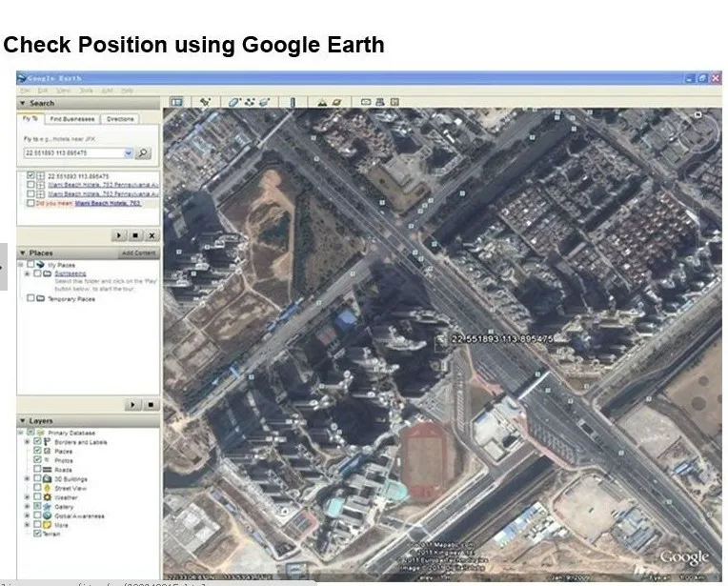This screenshot has height=586, width=728.
Task: Select the Add Placemark tool
Action: pyautogui.click(x=205, y=102)
